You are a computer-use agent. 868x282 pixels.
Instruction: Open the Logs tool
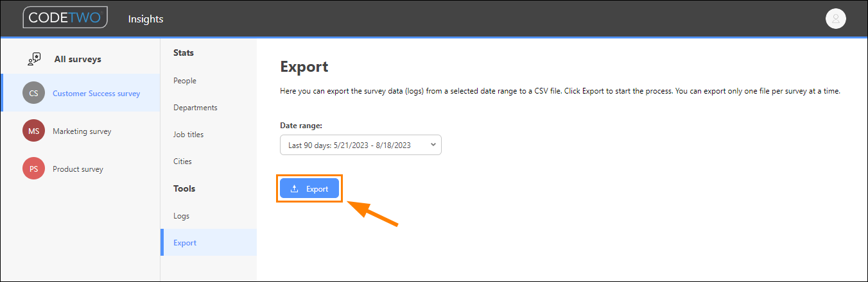pos(181,216)
